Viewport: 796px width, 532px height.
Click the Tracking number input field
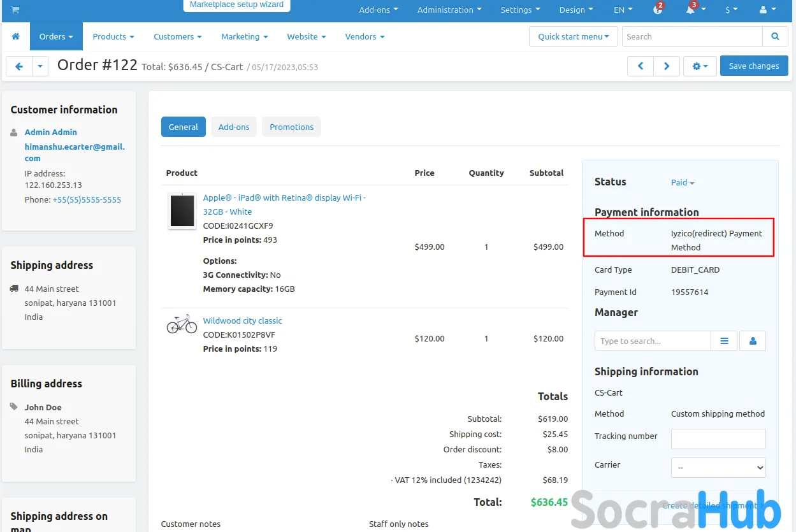click(718, 439)
